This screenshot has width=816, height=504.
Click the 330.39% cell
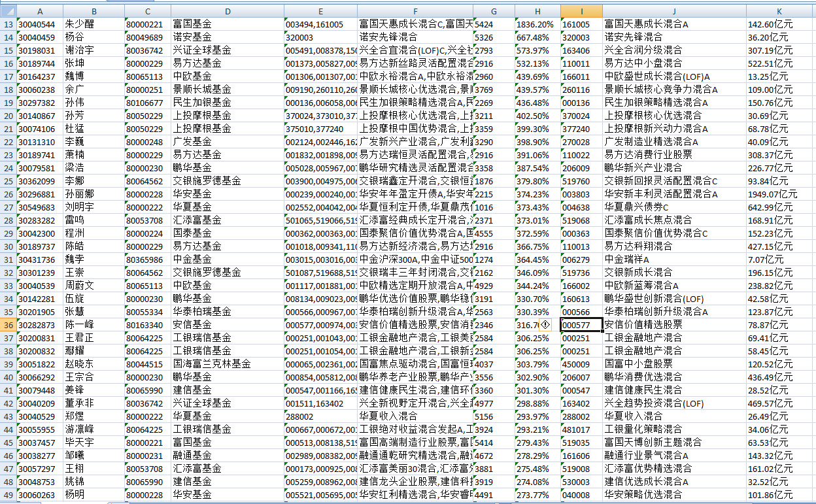click(537, 312)
